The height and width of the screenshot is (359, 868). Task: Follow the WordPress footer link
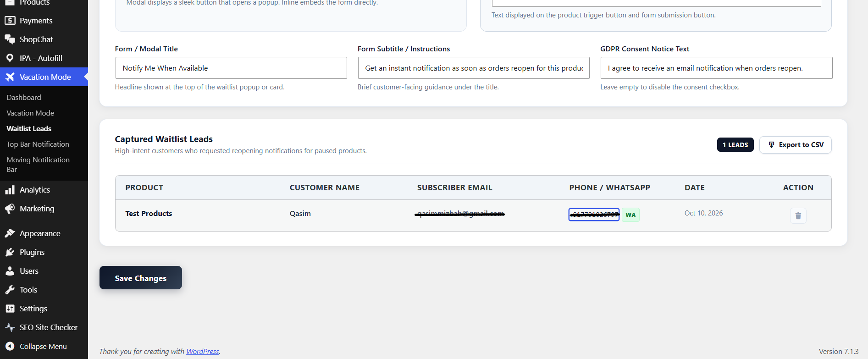point(203,352)
